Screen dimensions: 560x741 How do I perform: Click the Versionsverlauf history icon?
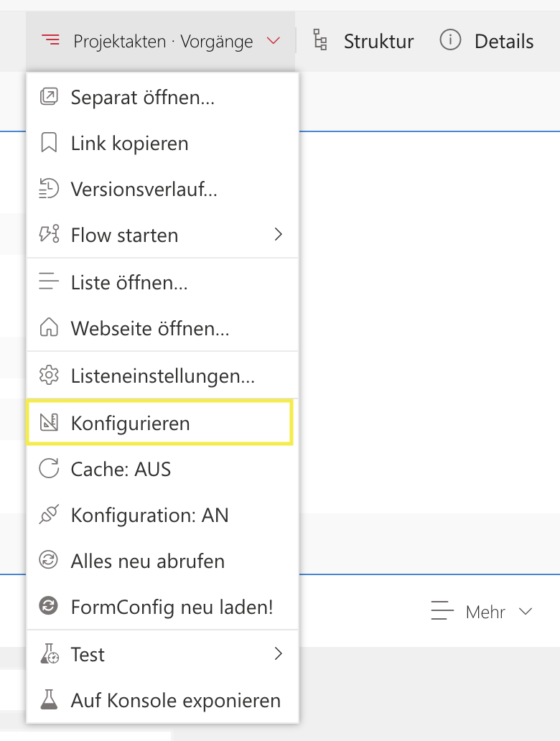pos(49,189)
